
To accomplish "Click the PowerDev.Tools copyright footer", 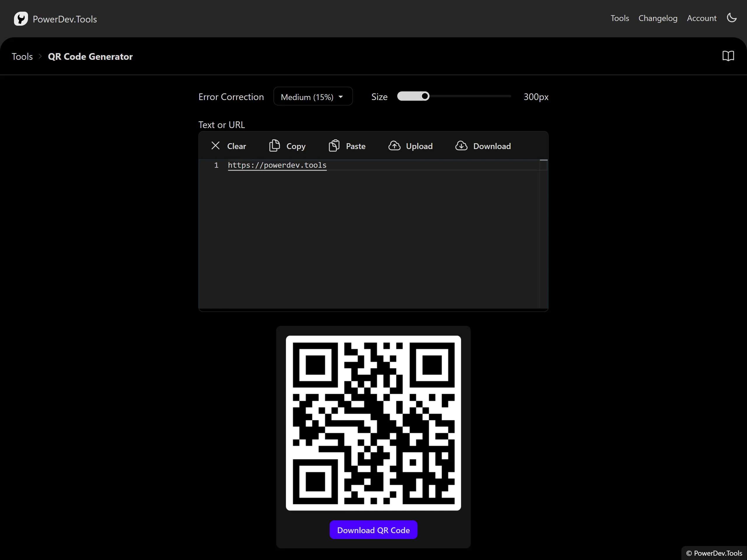I will point(714,553).
